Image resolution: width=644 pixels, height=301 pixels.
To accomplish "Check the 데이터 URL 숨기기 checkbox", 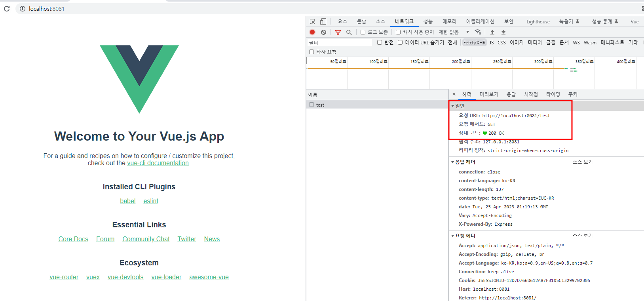I will [400, 42].
